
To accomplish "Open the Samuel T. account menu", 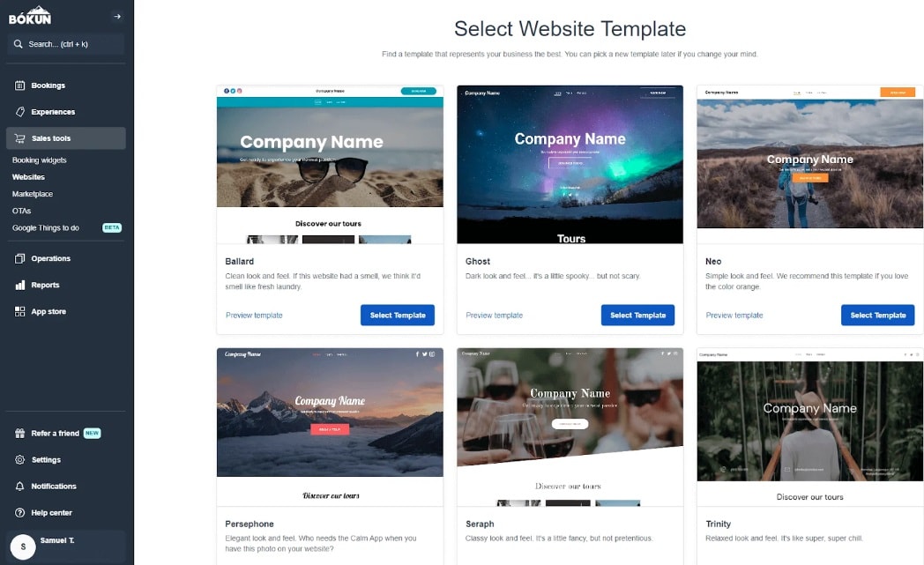I will pyautogui.click(x=66, y=546).
